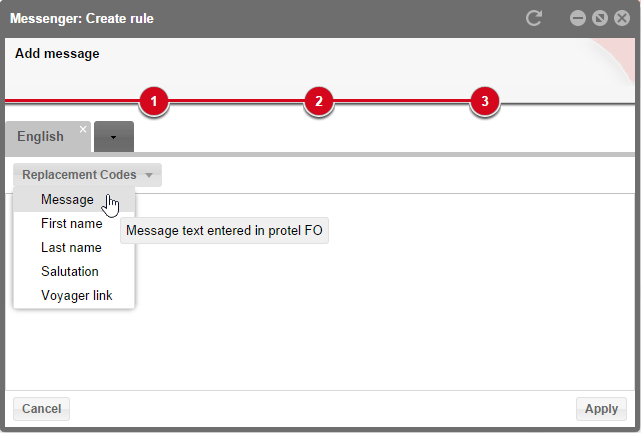Minimize the Create rule dialog

point(578,18)
